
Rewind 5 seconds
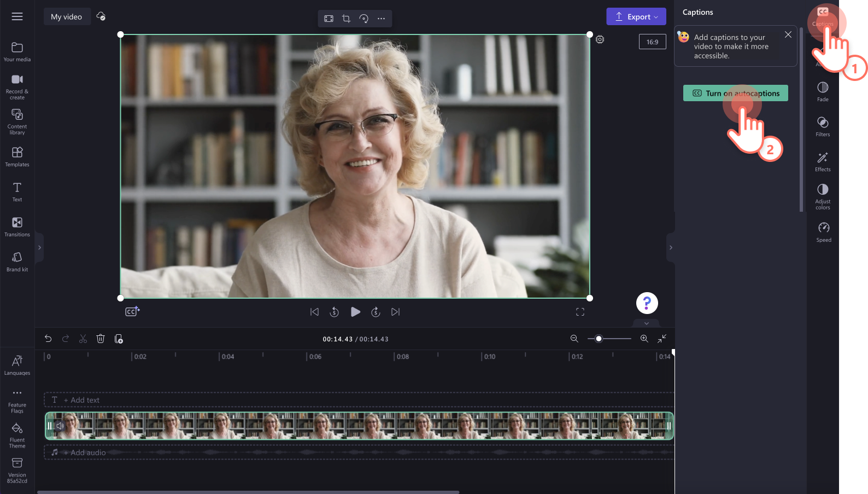point(335,312)
